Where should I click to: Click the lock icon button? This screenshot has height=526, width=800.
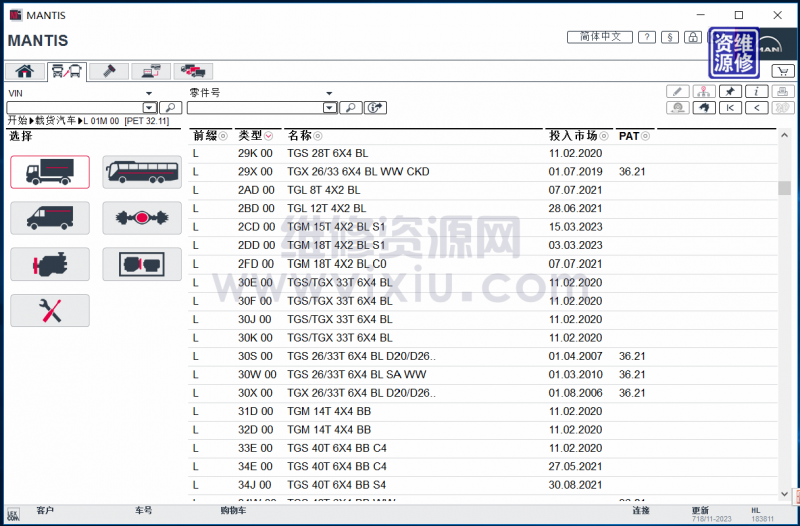point(692,37)
